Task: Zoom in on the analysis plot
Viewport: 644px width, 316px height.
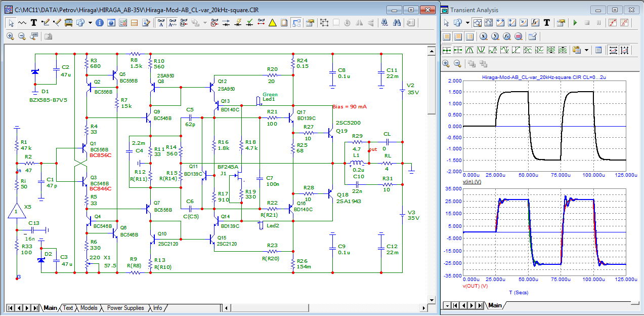Action: tap(446, 64)
